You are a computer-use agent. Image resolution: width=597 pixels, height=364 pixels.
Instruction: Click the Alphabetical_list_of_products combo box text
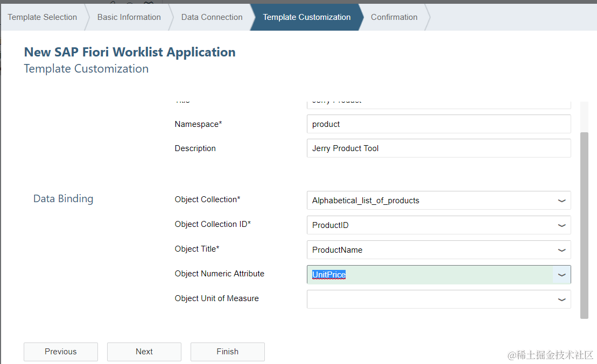click(366, 201)
